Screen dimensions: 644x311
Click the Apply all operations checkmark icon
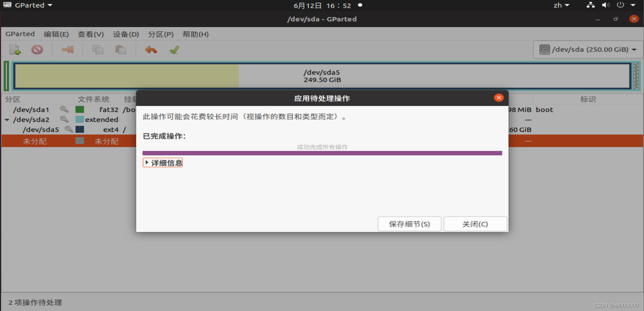point(174,49)
